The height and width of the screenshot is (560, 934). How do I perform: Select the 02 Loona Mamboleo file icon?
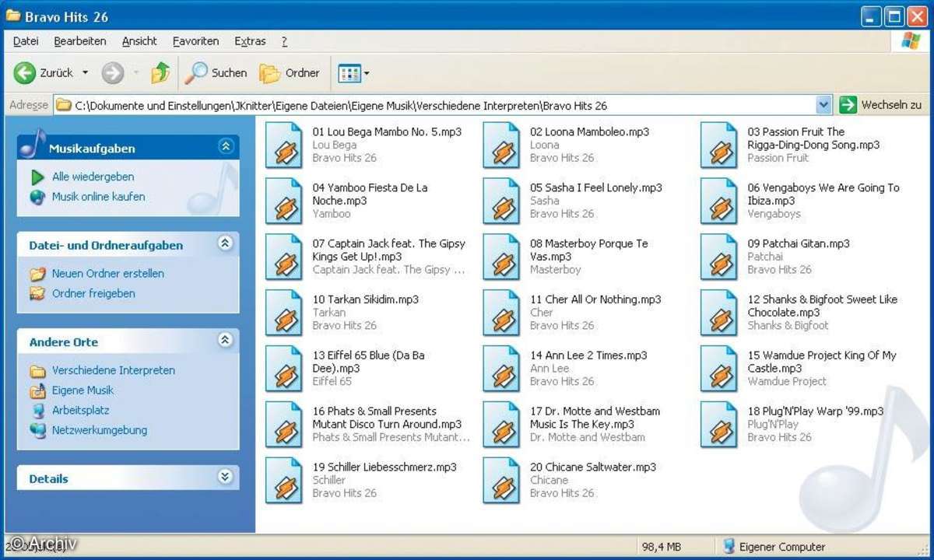click(x=502, y=145)
